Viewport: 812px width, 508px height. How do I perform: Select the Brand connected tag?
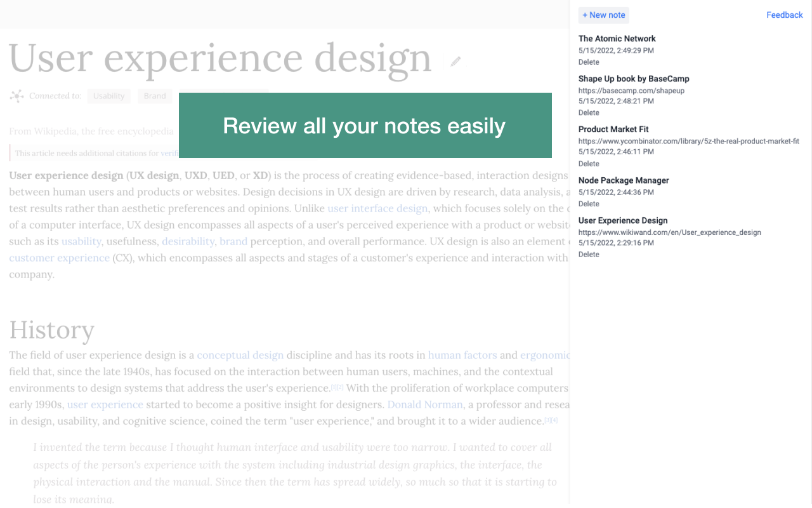pos(155,96)
